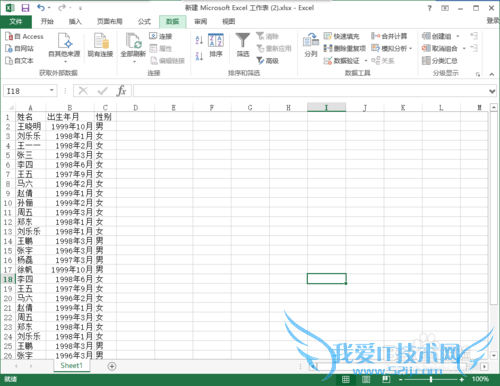Viewport: 500px width, 386px height.
Task: Expand the formula bar chevron
Action: pyautogui.click(x=492, y=91)
